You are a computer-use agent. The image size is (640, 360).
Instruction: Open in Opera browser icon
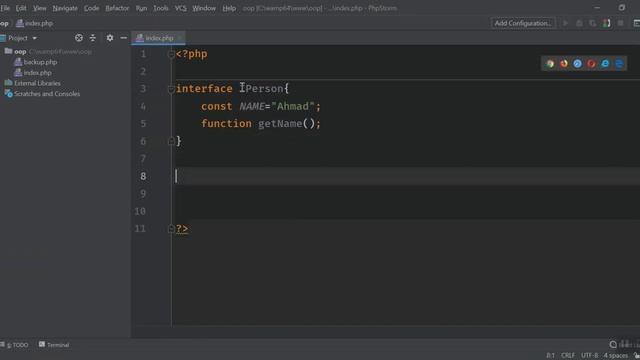point(591,64)
